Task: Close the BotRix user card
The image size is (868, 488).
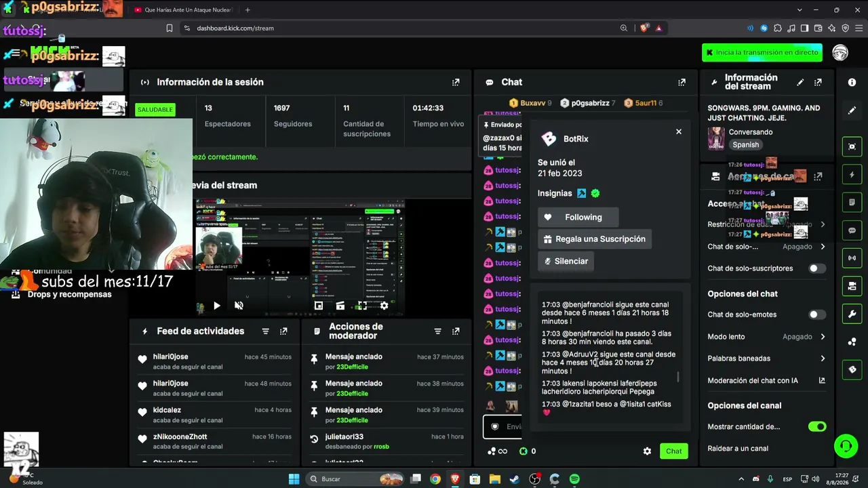Action: click(x=679, y=132)
